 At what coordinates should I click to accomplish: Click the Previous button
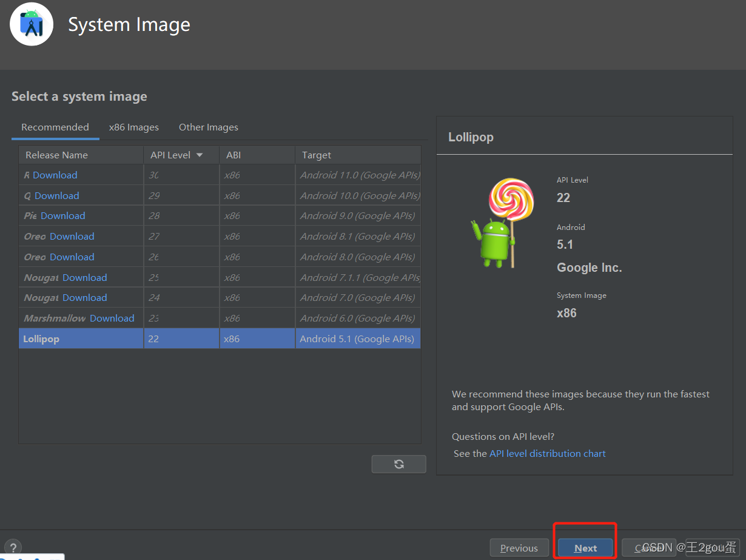pos(519,548)
